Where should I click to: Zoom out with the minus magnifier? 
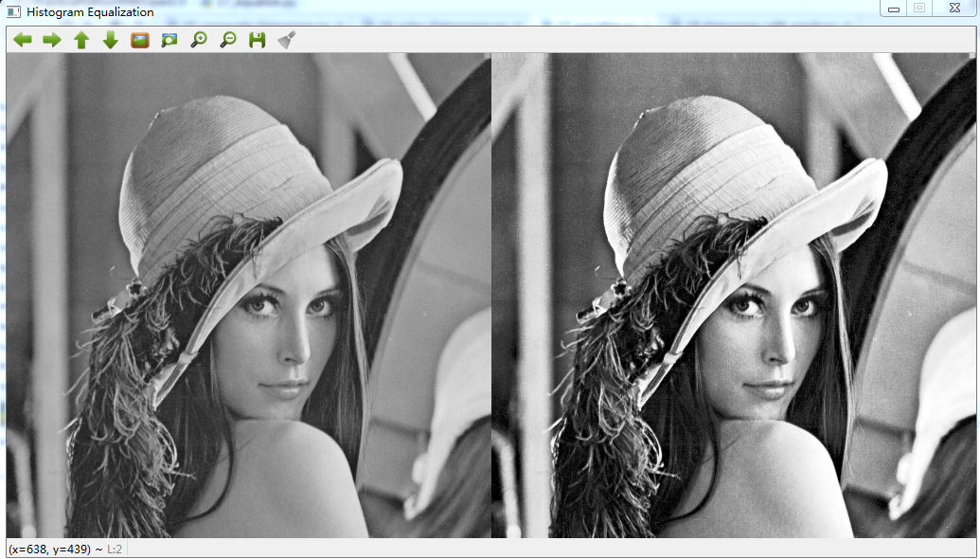point(228,40)
